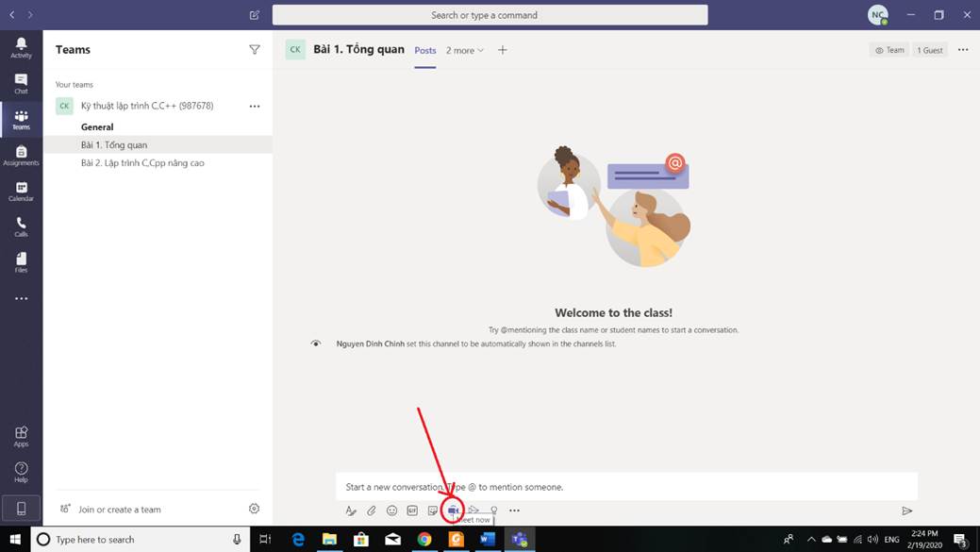The image size is (980, 552).
Task: Open more options for Kỹ thuật lập trình team
Action: coord(255,107)
